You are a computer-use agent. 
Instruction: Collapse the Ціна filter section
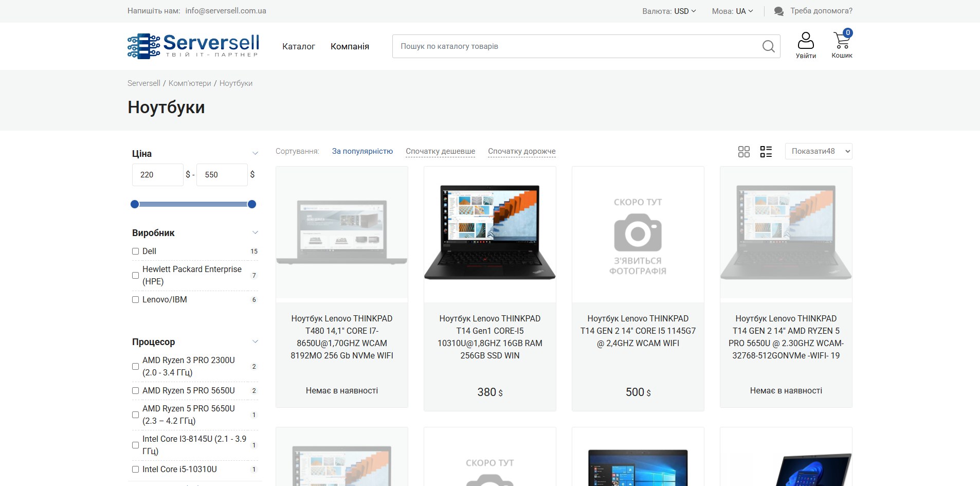255,154
